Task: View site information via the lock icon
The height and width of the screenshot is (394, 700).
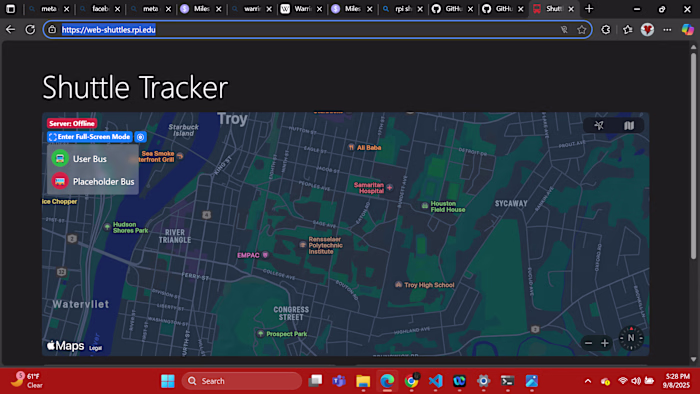Action: 52,29
